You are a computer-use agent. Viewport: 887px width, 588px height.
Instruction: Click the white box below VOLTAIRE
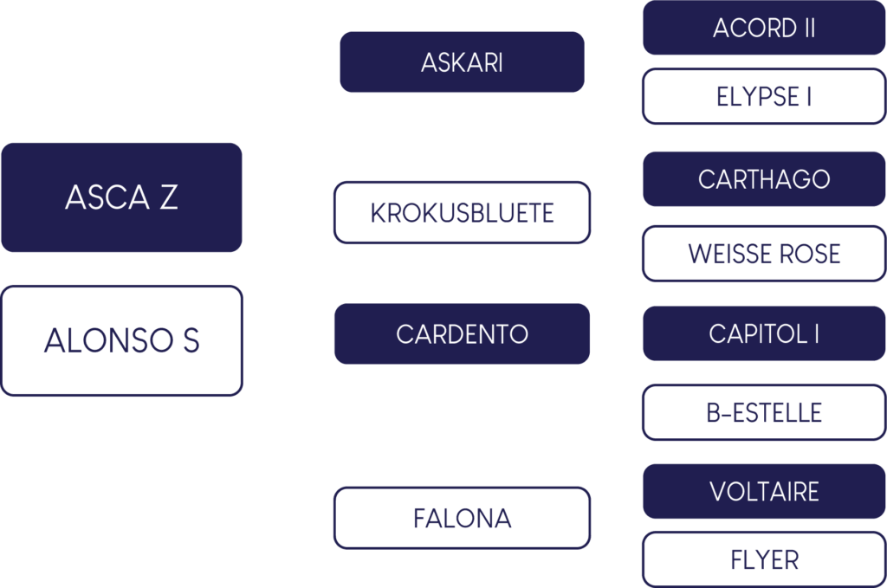click(764, 559)
